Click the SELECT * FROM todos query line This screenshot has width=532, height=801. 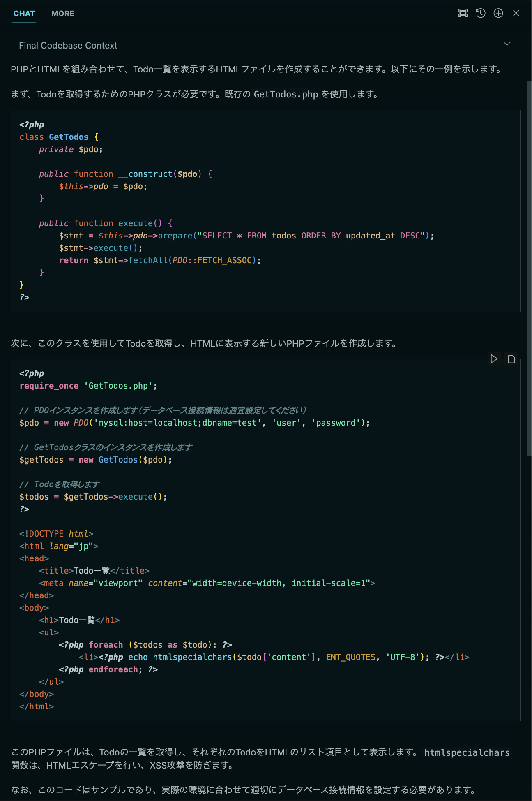pyautogui.click(x=246, y=236)
